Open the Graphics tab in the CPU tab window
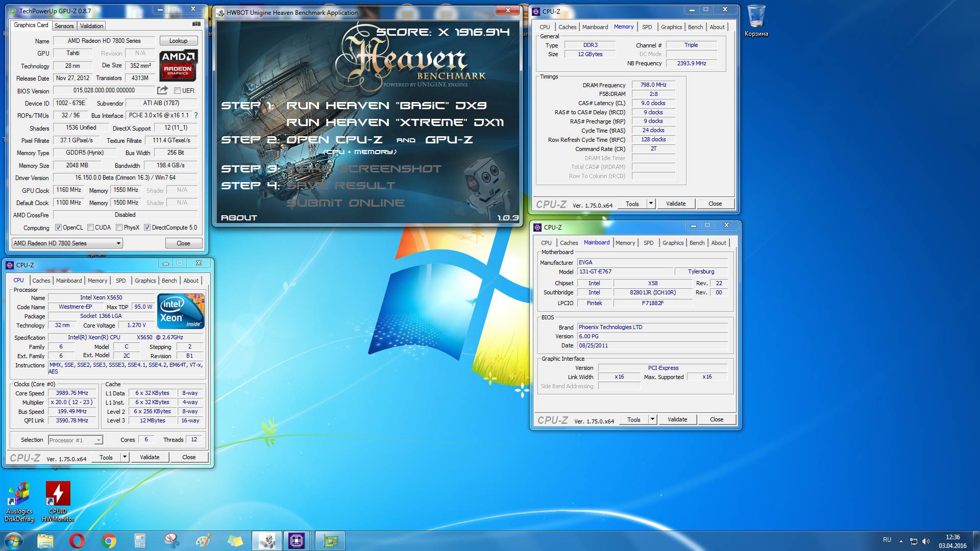Viewport: 980px width, 551px height. coord(145,281)
